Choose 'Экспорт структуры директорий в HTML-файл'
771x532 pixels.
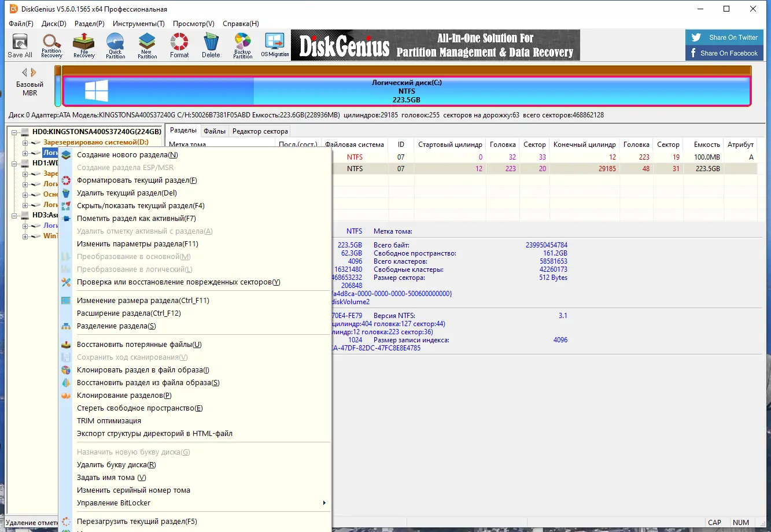[195, 434]
